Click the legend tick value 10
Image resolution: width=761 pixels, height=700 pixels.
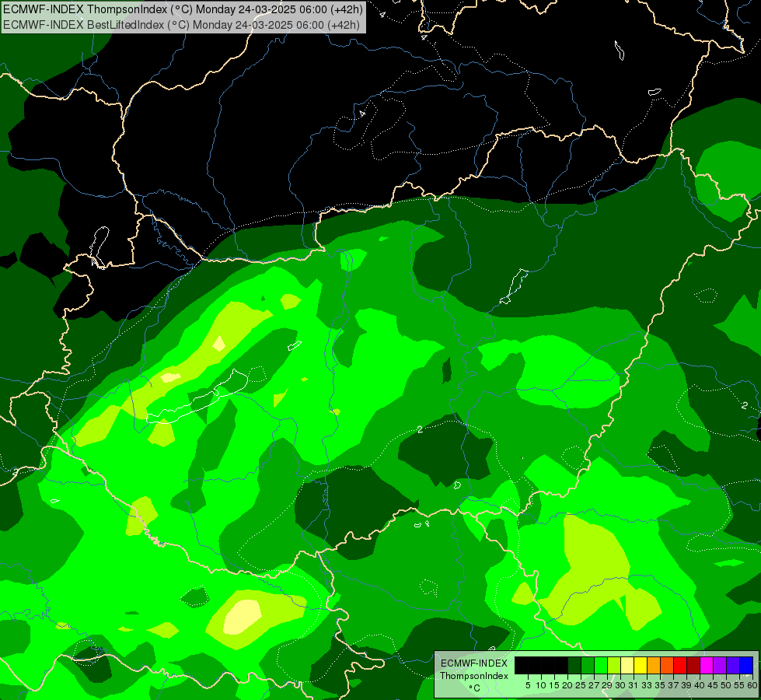[x=541, y=685]
